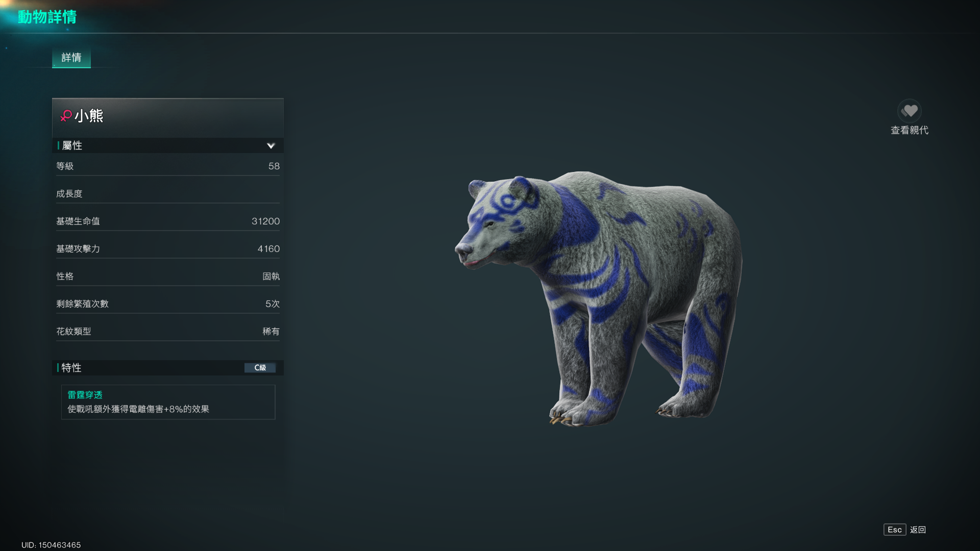
Task: Switch to the 詳情 tab
Action: [71, 58]
